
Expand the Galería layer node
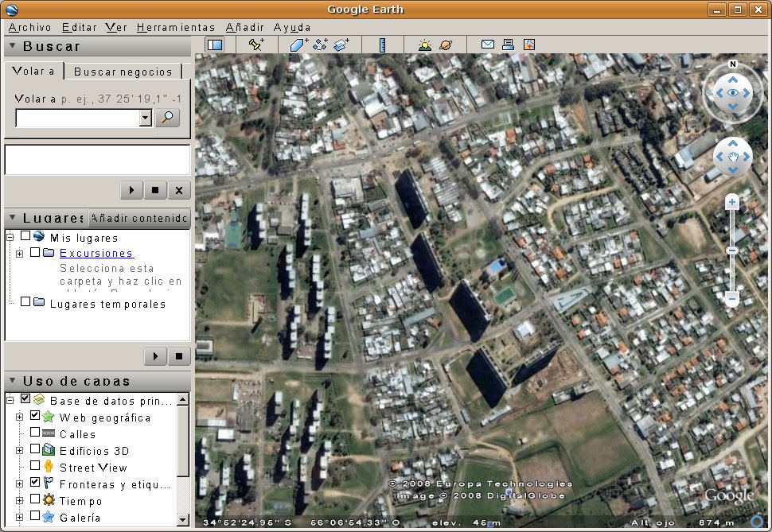click(x=19, y=517)
